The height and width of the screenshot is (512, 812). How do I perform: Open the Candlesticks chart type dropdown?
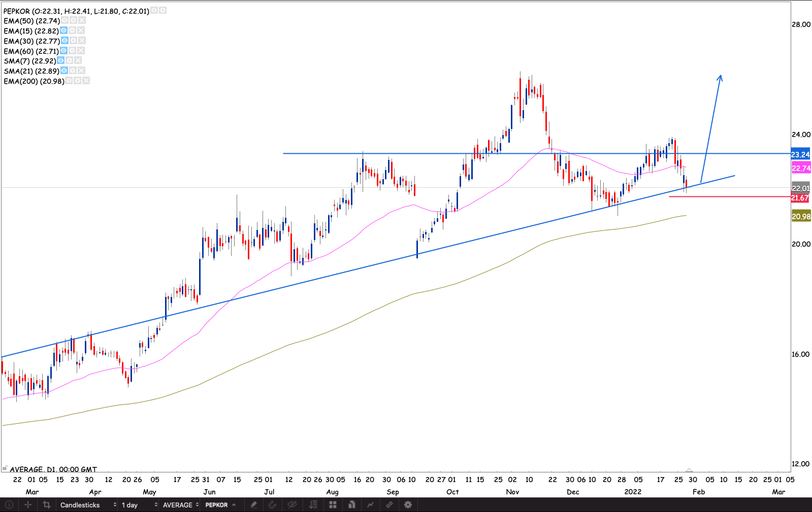pos(87,505)
